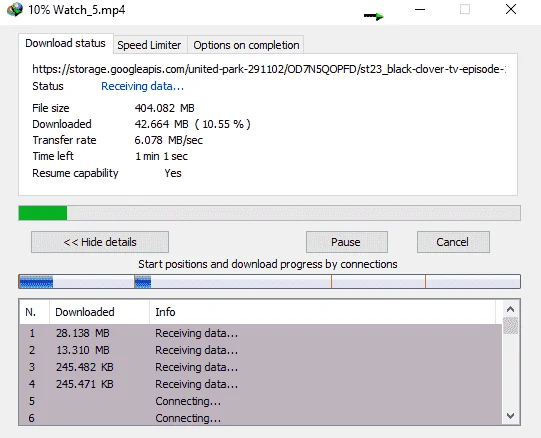Click the IDM globe icon in title bar
This screenshot has height=438, width=541.
[14, 9]
